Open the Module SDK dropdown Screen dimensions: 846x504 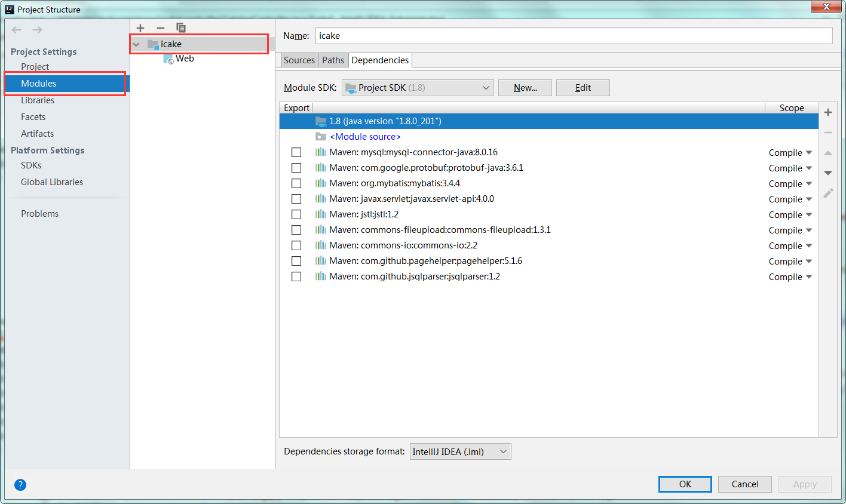point(418,88)
